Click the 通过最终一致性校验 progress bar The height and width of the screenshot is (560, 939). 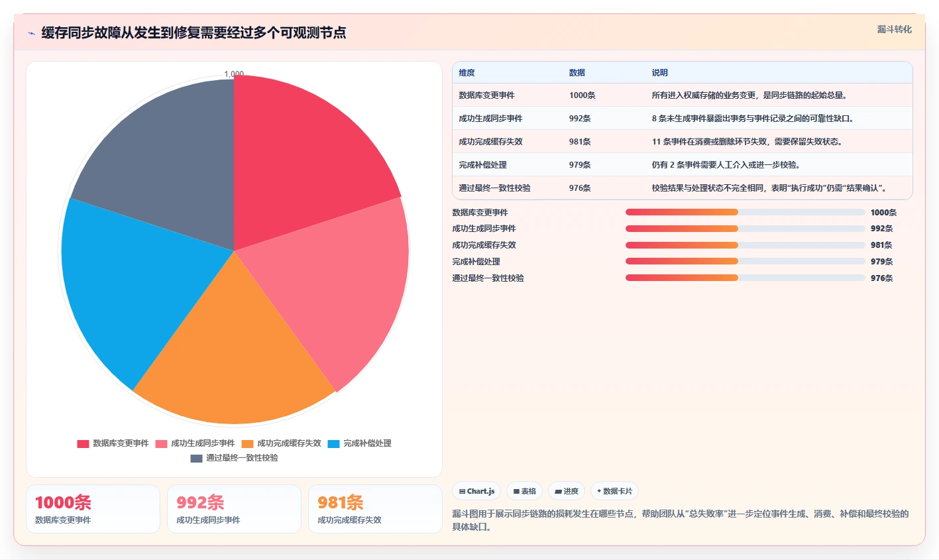(x=746, y=278)
